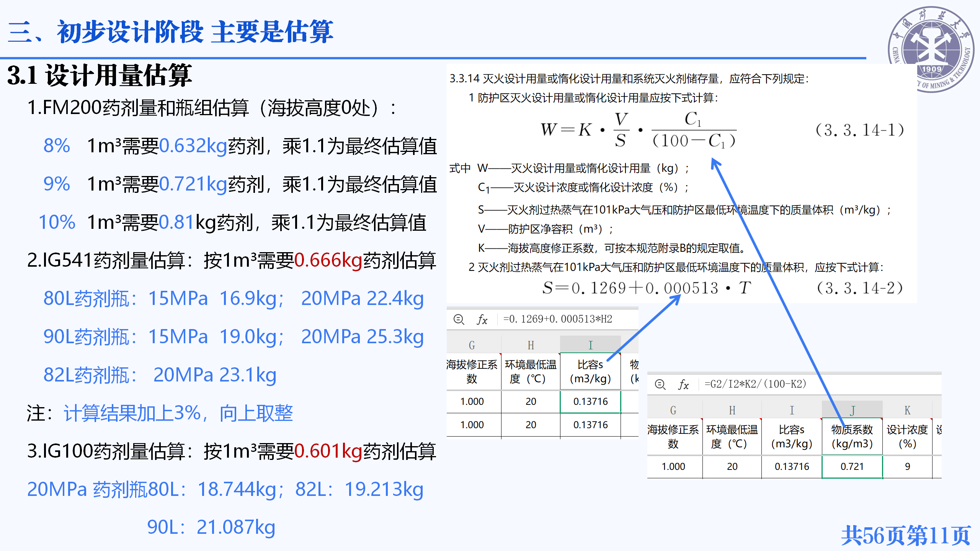
Task: Click the line 82L药剂瓶: 20MPa 23.1kg
Action: tap(160, 375)
